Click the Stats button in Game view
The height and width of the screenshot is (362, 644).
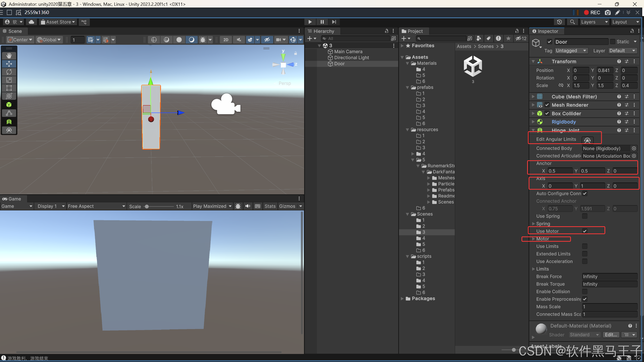point(270,206)
